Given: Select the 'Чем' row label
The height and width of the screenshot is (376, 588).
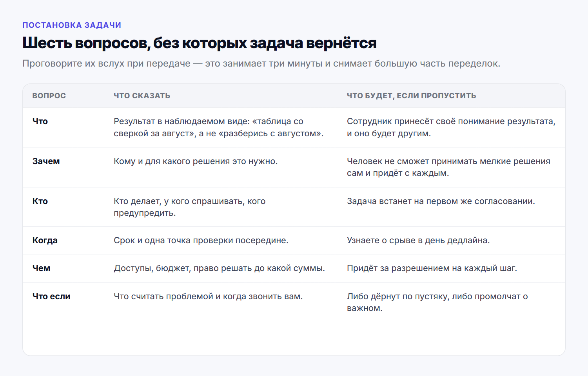Looking at the screenshot, I should (41, 268).
